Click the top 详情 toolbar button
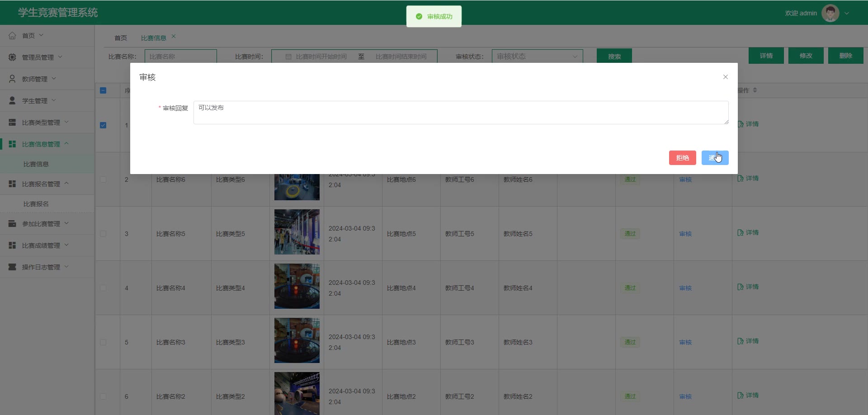The width and height of the screenshot is (868, 415). [x=766, y=56]
